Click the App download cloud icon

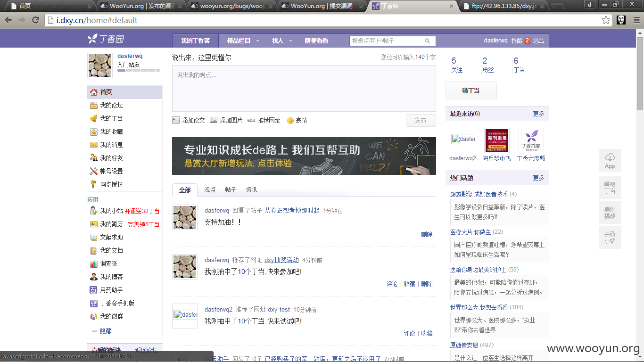(x=610, y=157)
